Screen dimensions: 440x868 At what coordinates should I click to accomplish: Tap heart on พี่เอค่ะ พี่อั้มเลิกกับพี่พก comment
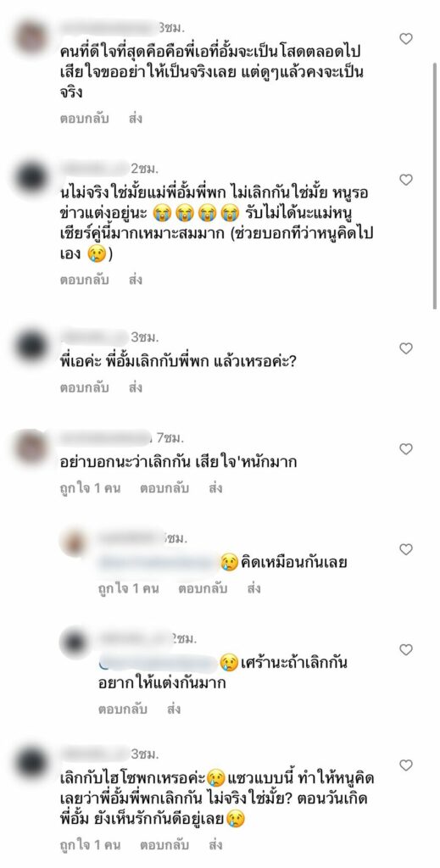click(406, 348)
